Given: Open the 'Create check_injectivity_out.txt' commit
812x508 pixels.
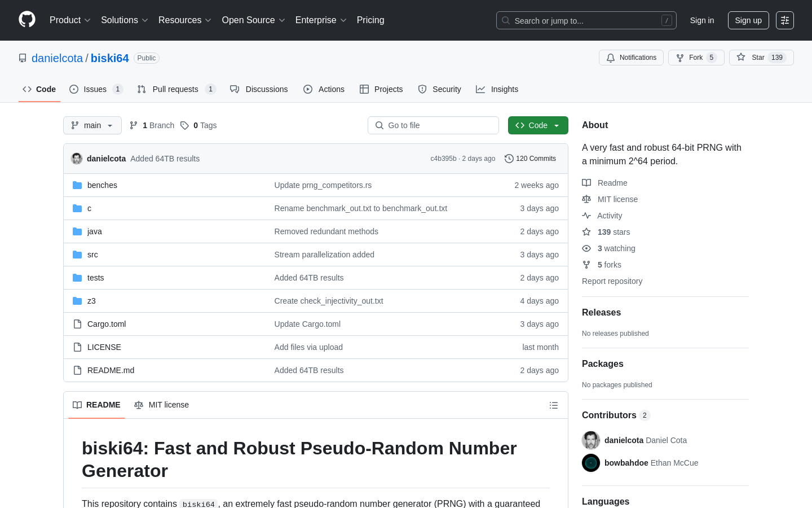Looking at the screenshot, I should click(329, 301).
